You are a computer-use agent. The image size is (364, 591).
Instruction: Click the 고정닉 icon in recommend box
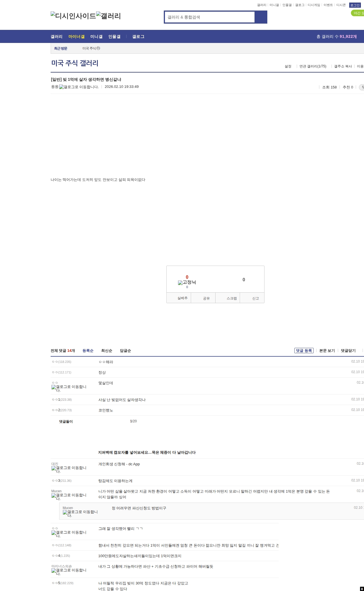tap(187, 282)
